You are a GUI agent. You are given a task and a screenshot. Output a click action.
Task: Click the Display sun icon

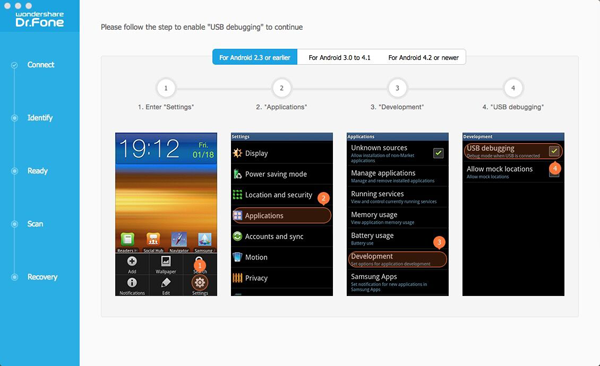tap(237, 153)
